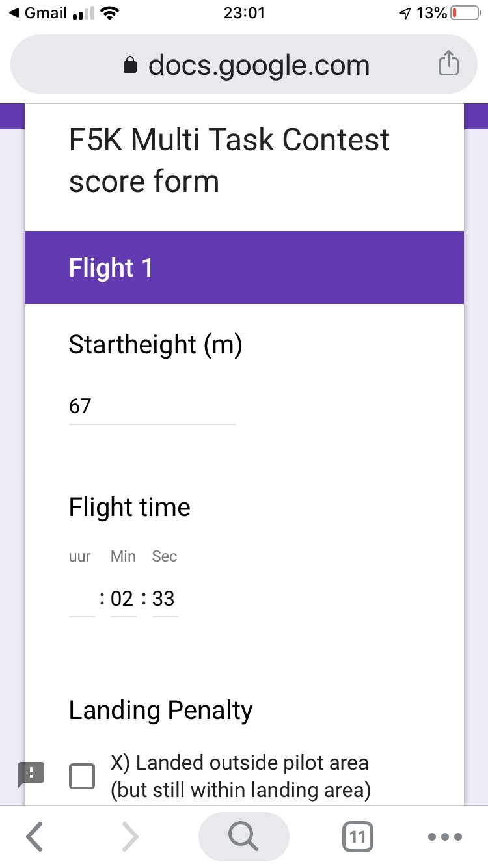Open the tab switcher showing 11 tabs
488x868 pixels.
[x=357, y=837]
